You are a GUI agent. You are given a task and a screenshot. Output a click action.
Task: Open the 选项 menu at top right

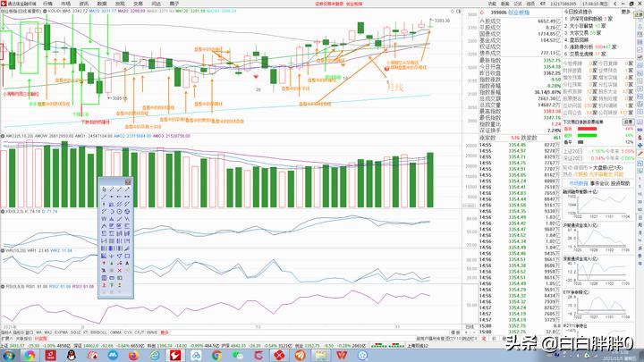point(530,4)
